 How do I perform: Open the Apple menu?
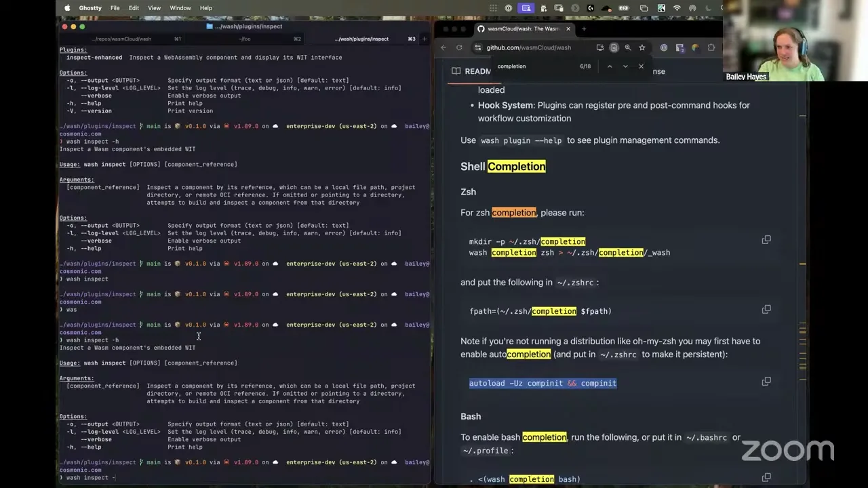click(67, 8)
